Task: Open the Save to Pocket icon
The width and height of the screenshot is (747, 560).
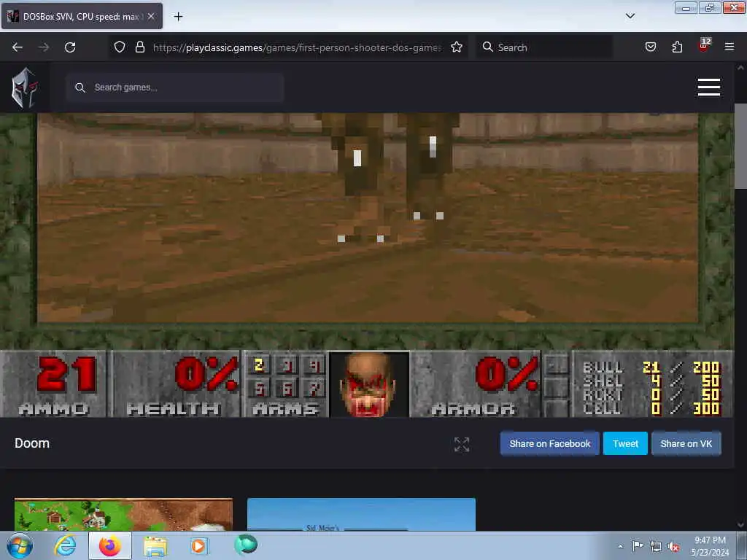Action: coord(650,47)
